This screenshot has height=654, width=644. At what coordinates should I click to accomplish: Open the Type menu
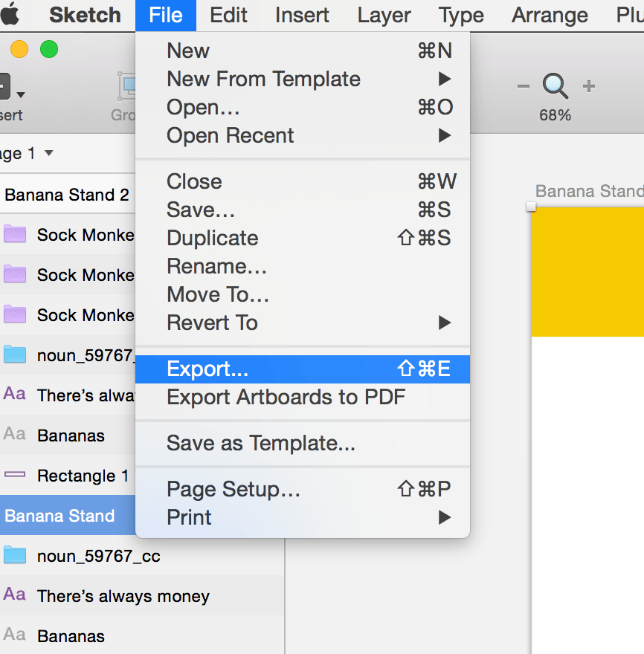[461, 15]
